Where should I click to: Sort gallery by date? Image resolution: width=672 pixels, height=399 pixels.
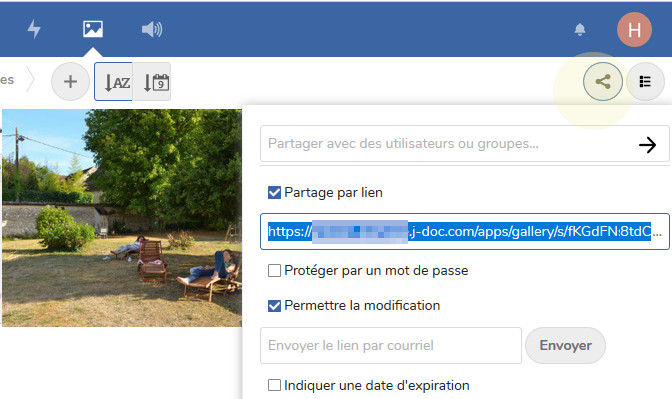coord(152,81)
